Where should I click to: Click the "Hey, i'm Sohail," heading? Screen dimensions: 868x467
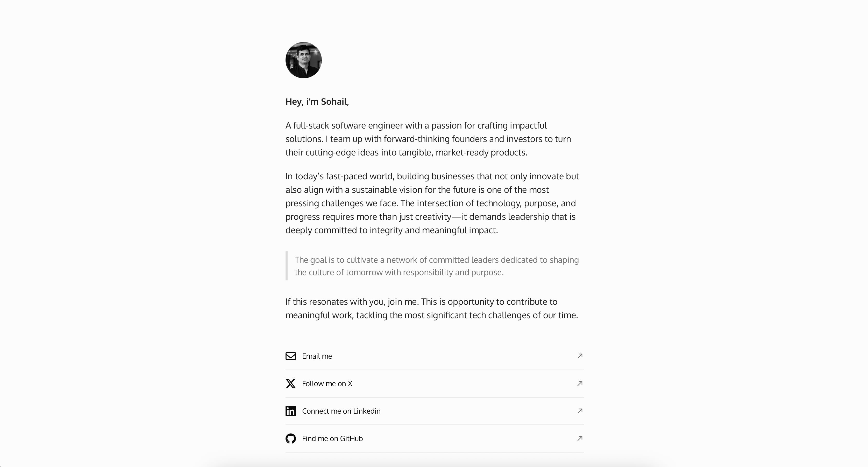(x=317, y=102)
